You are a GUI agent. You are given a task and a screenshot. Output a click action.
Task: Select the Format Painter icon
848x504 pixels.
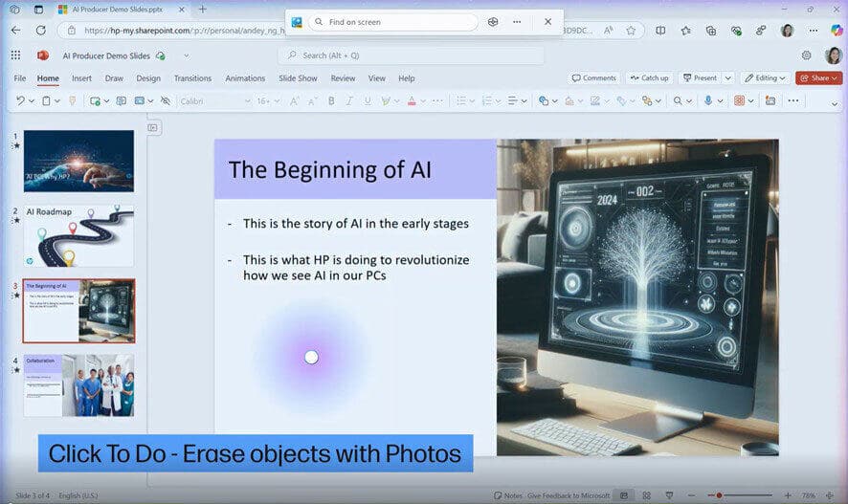[x=73, y=101]
